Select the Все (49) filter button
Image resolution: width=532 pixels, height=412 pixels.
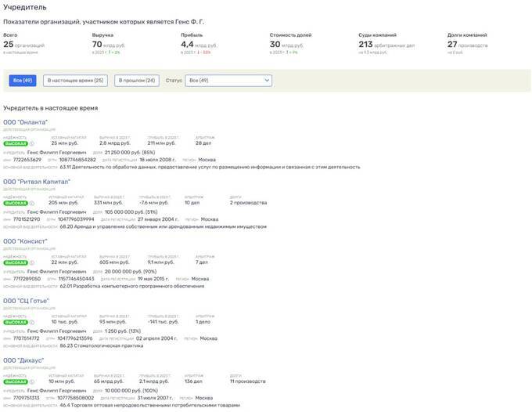[23, 81]
